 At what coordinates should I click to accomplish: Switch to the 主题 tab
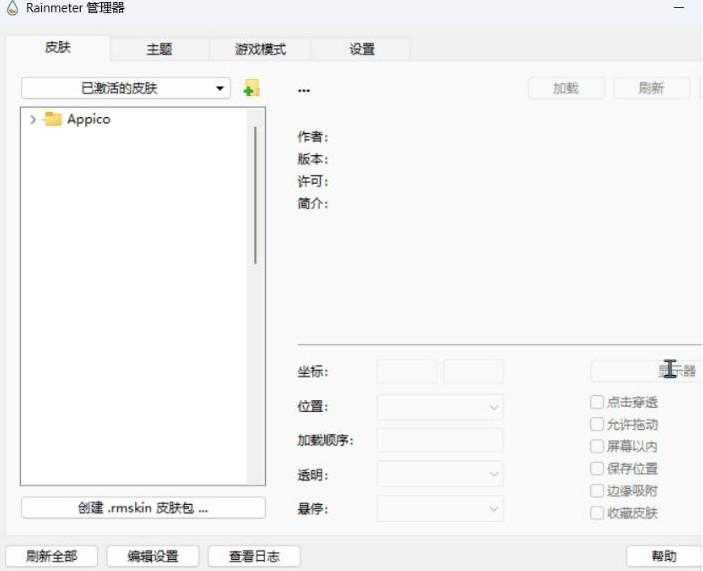tap(159, 49)
